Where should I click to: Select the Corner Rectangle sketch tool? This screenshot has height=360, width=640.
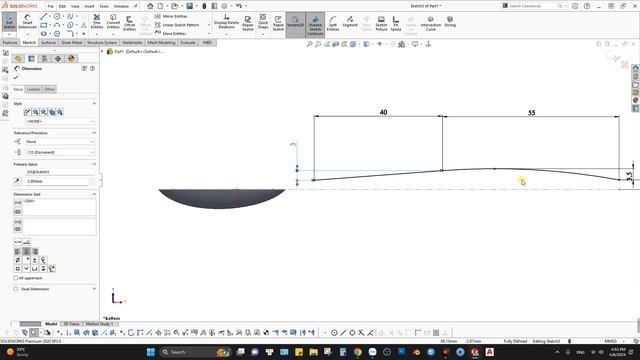click(x=43, y=25)
